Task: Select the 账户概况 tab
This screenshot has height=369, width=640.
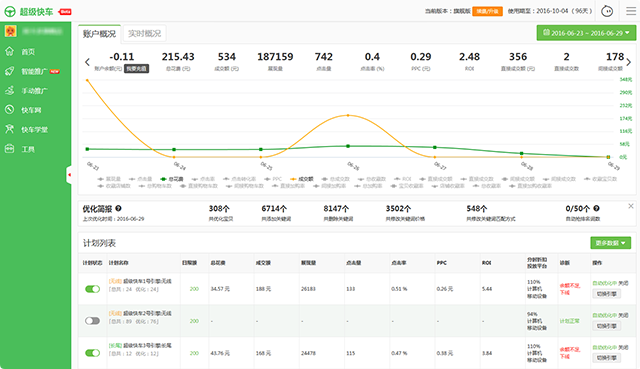Action: (99, 33)
